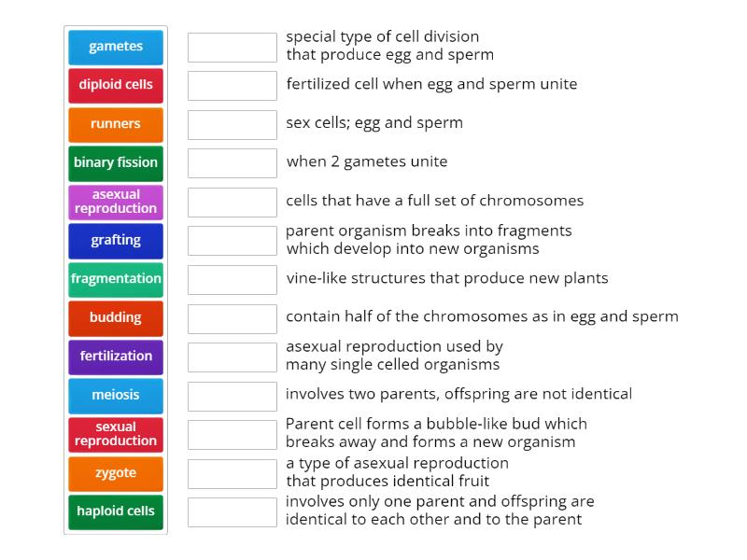Viewport: 747px width, 560px height.
Task: Select the budding term tile
Action: (x=116, y=318)
